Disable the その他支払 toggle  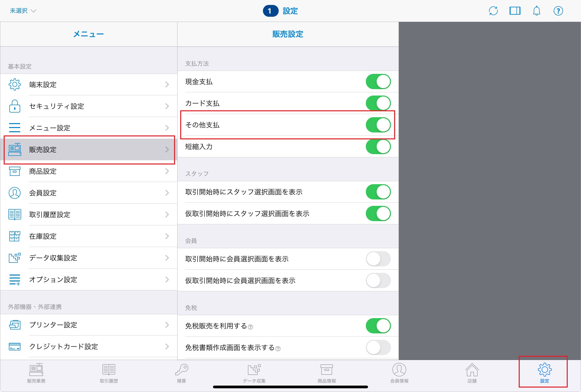click(378, 125)
